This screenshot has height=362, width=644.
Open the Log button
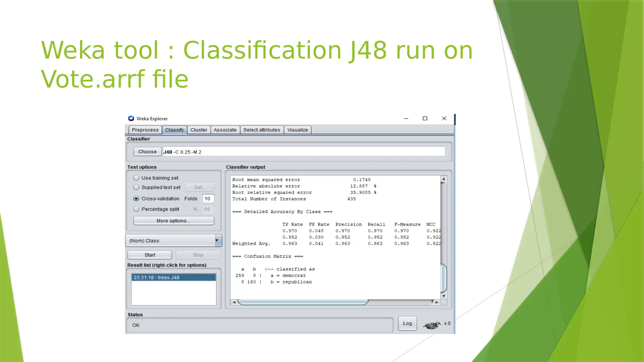407,323
